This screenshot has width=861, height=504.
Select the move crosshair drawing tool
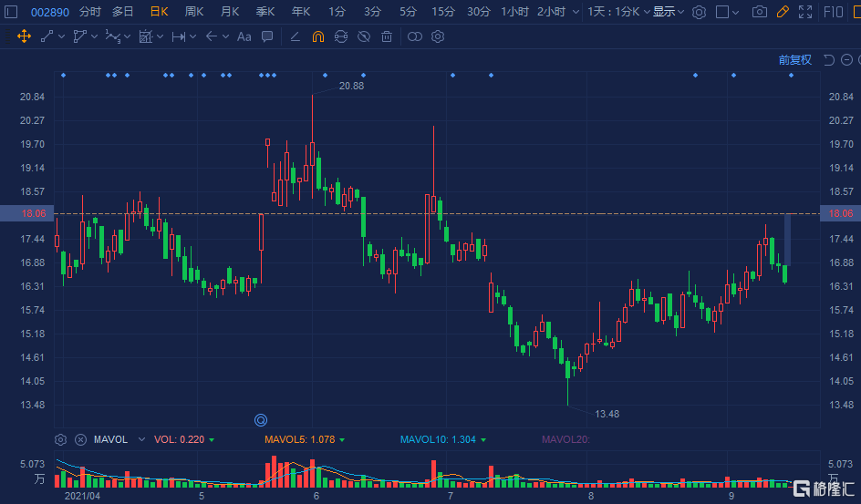(24, 36)
